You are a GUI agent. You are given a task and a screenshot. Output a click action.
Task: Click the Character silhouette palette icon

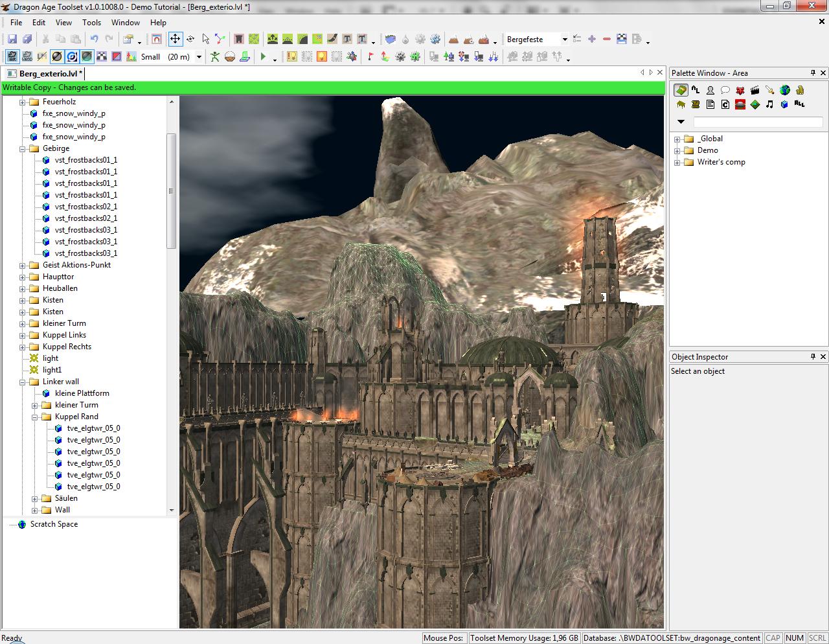710,90
